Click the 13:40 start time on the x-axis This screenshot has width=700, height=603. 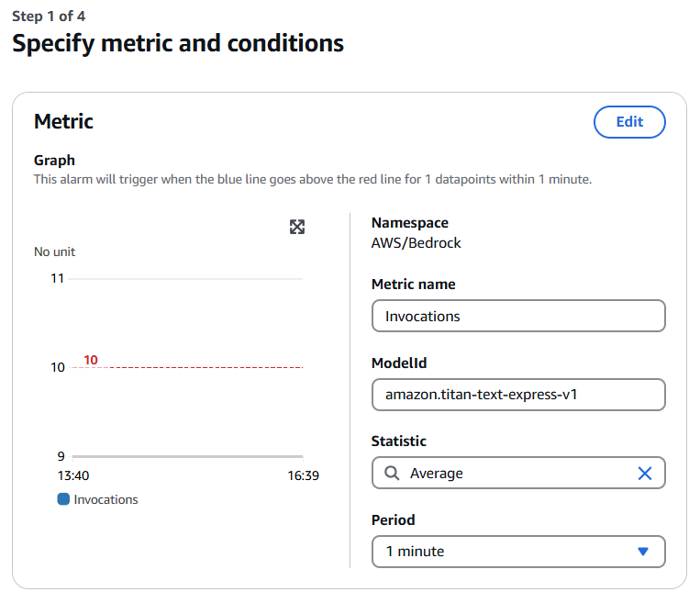tap(72, 475)
